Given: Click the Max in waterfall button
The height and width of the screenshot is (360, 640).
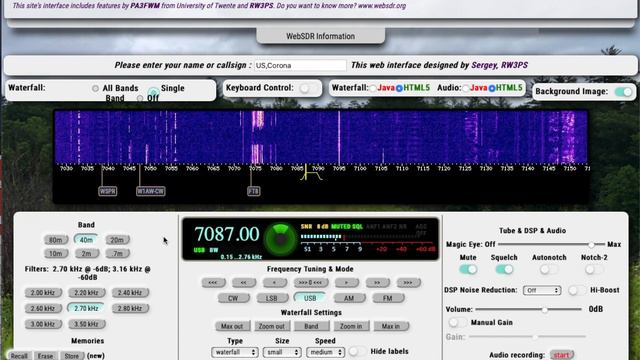Looking at the screenshot, I should [x=391, y=326].
